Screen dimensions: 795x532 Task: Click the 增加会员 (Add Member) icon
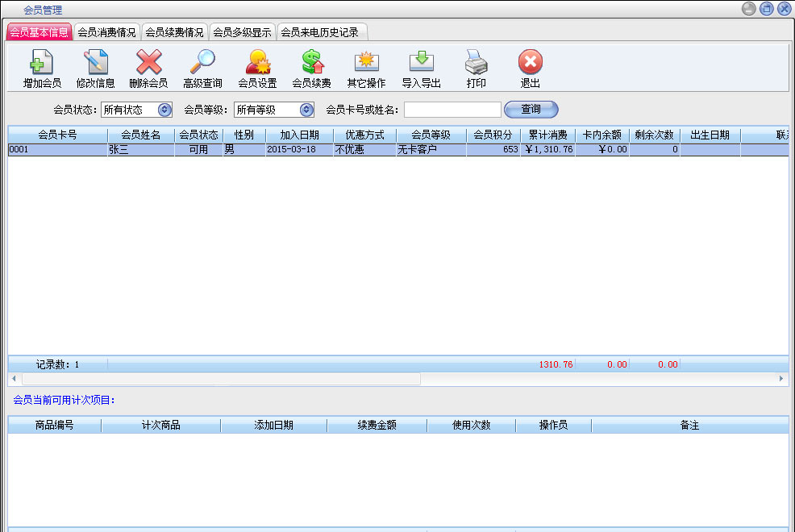pyautogui.click(x=42, y=63)
